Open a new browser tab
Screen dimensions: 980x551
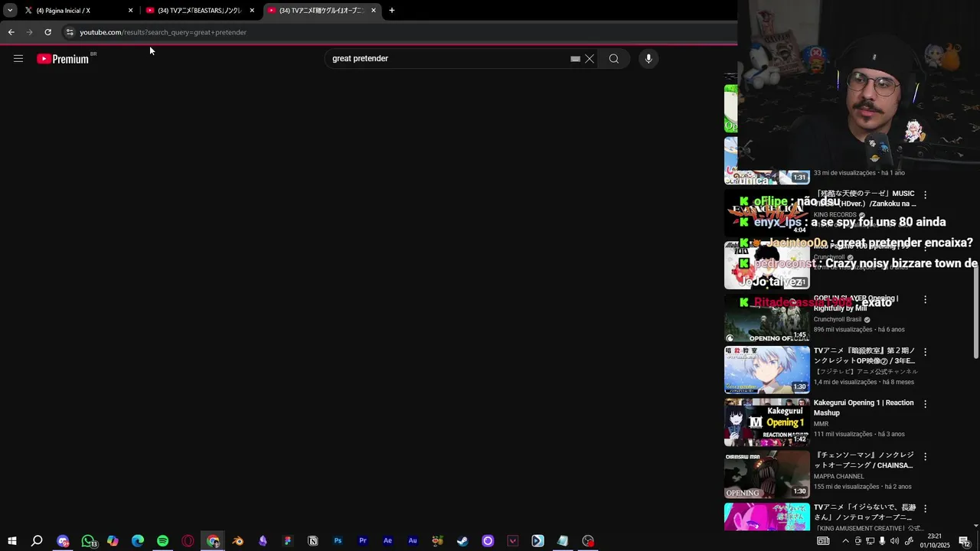click(x=392, y=11)
